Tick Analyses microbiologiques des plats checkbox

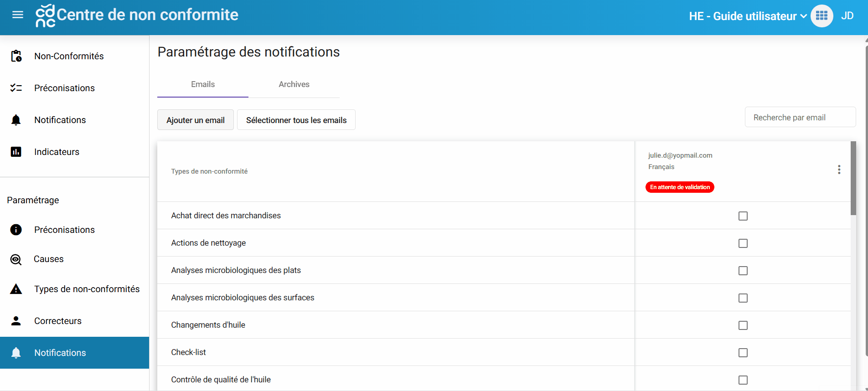click(743, 271)
